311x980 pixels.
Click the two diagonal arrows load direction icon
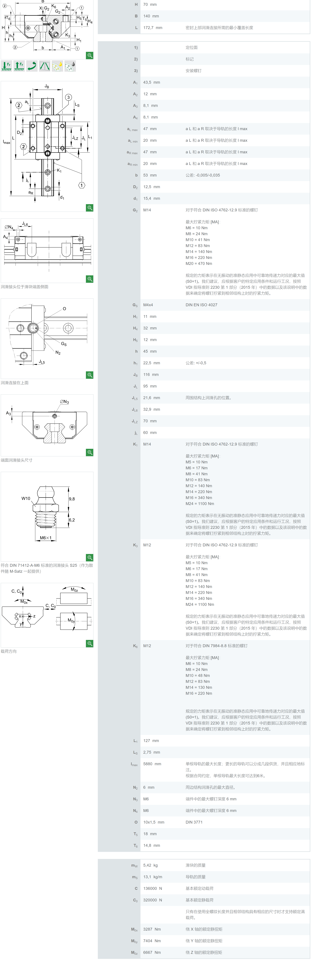[x=45, y=66]
